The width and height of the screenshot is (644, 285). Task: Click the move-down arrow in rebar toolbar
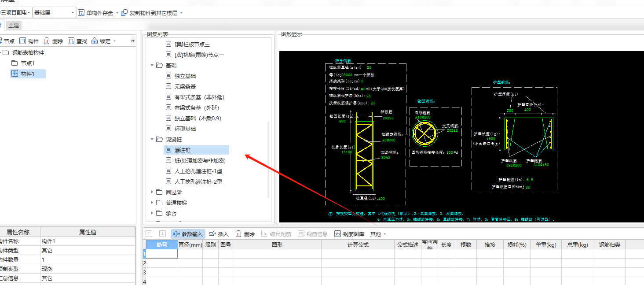pos(162,234)
